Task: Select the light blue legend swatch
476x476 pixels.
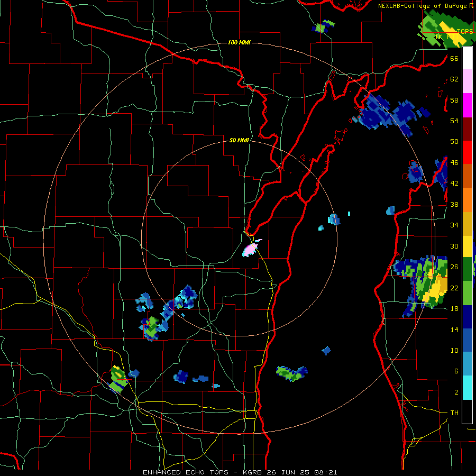Action: point(467,364)
